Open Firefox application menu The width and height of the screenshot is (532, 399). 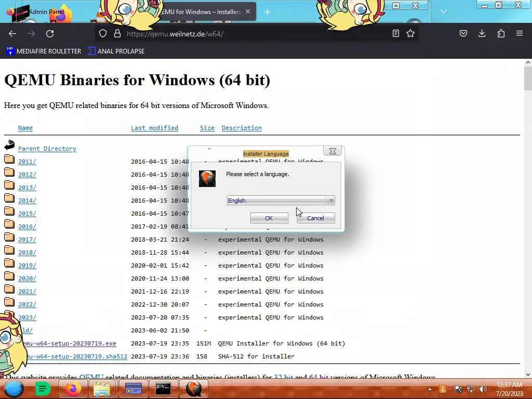click(x=520, y=33)
